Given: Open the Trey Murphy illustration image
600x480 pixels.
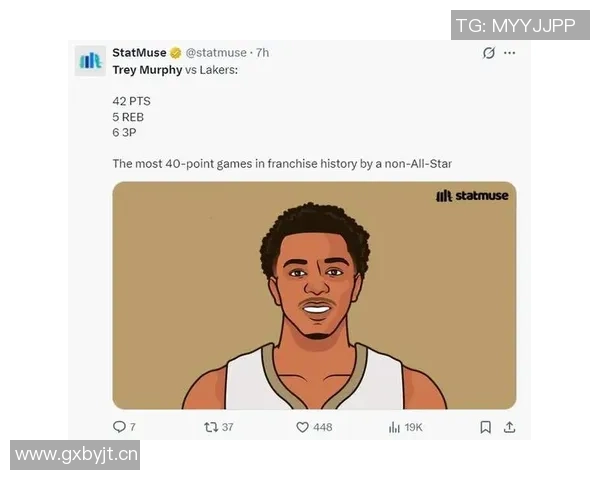Looking at the screenshot, I should point(314,296).
